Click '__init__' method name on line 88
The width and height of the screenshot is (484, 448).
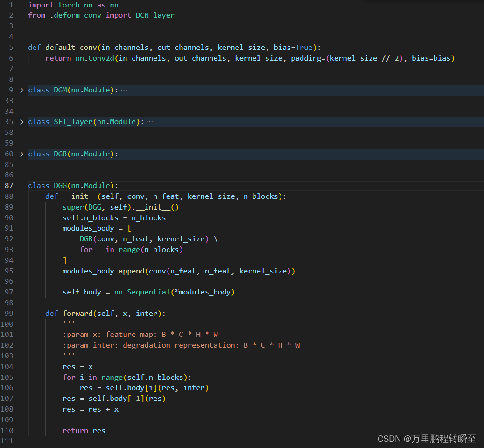(x=80, y=196)
